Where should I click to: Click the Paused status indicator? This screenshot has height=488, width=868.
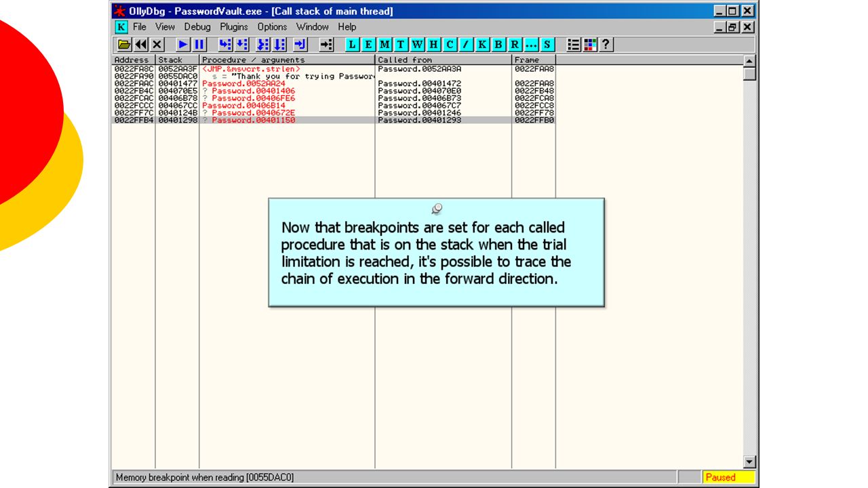click(x=728, y=477)
